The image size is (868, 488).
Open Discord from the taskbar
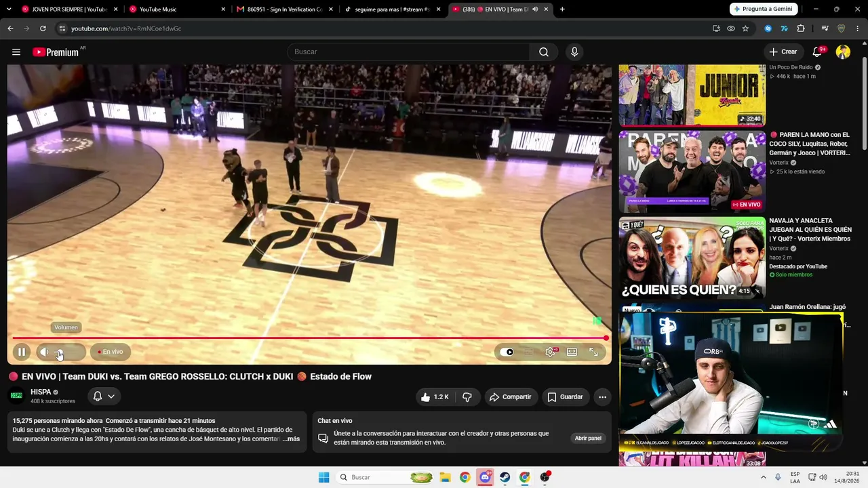pos(485,477)
